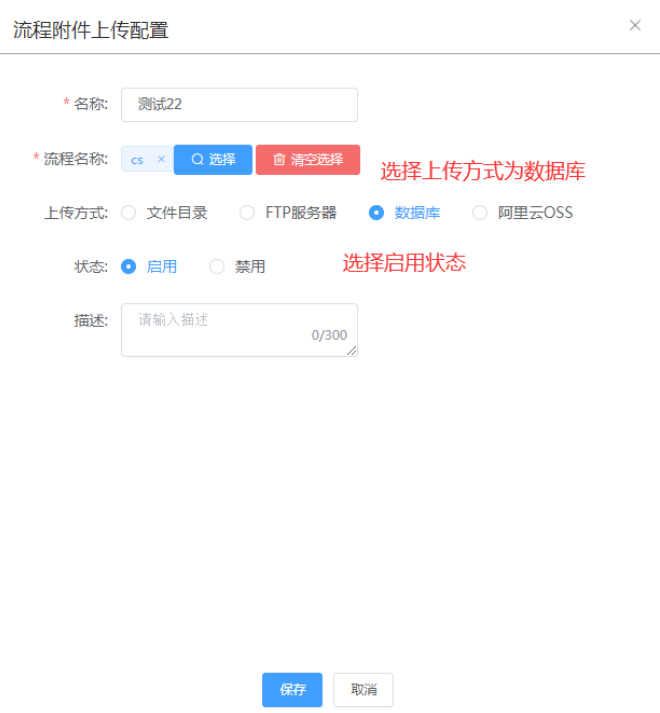Image resolution: width=660 pixels, height=713 pixels.
Task: Click the 流程名称 field label
Action: point(76,159)
